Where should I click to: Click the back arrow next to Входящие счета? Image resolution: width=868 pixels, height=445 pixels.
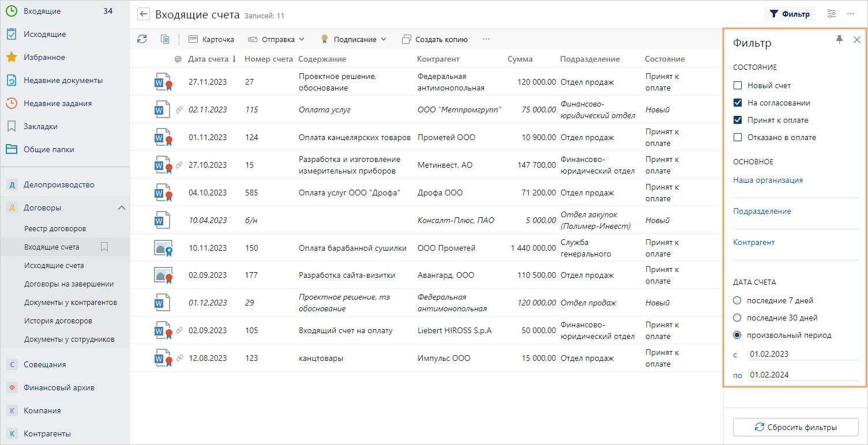[x=144, y=14]
